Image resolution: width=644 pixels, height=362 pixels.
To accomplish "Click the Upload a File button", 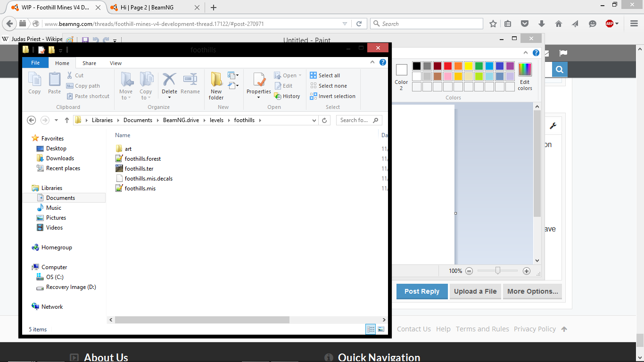I will [475, 291].
